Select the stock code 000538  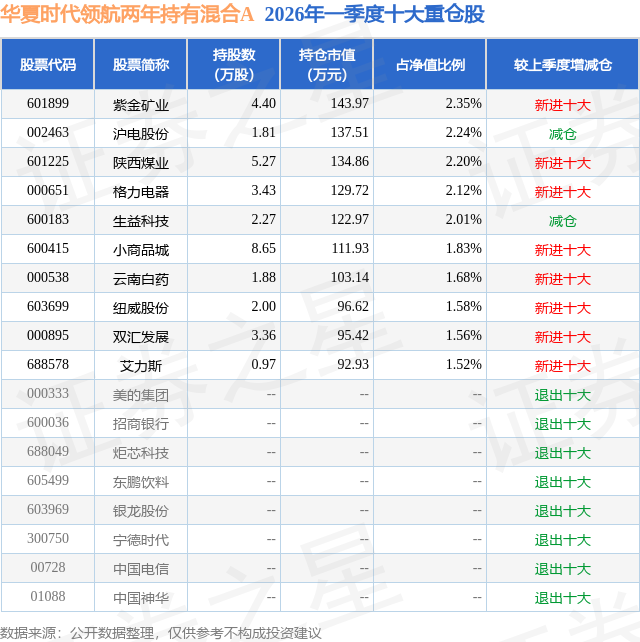[x=48, y=278]
